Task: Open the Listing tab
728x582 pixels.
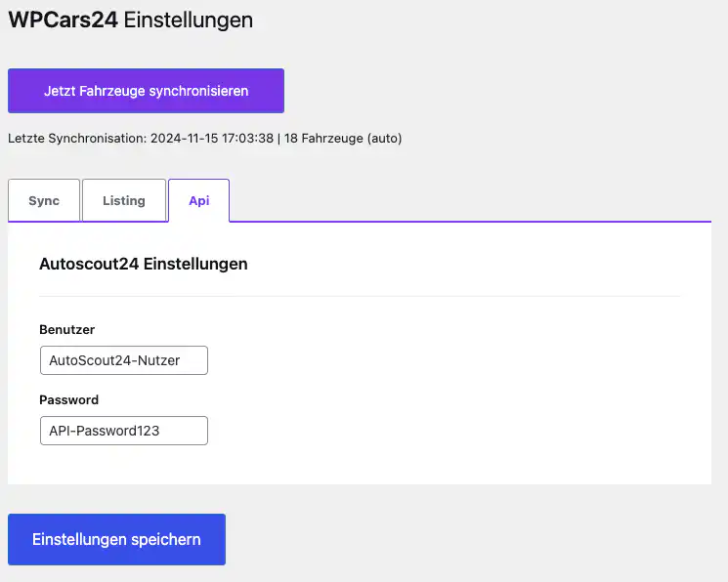Action: 124,200
